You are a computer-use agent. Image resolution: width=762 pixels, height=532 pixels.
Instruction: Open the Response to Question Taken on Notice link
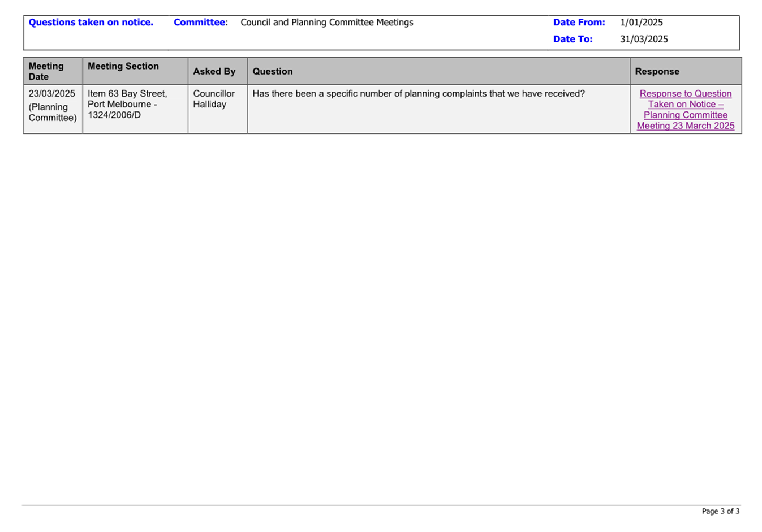click(685, 110)
